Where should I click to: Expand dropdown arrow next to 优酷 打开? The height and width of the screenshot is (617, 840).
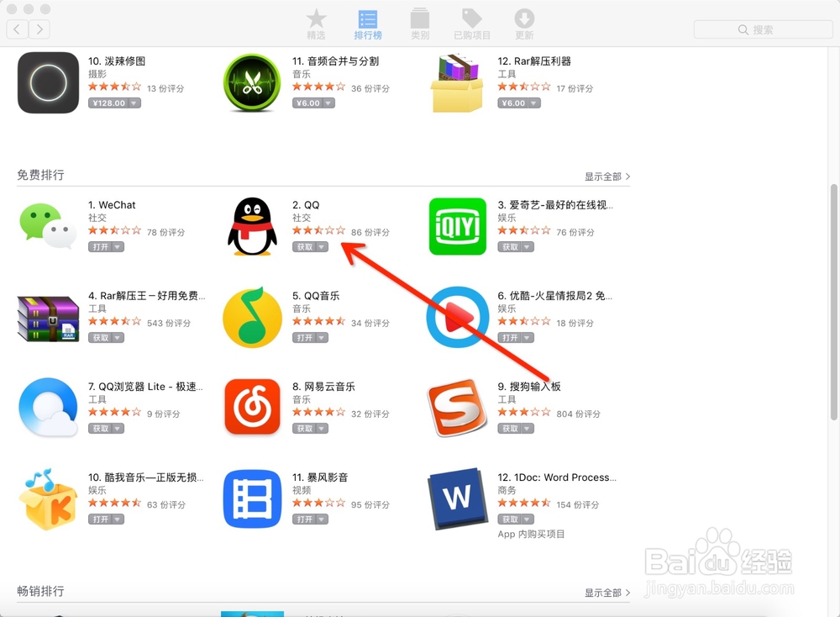528,338
